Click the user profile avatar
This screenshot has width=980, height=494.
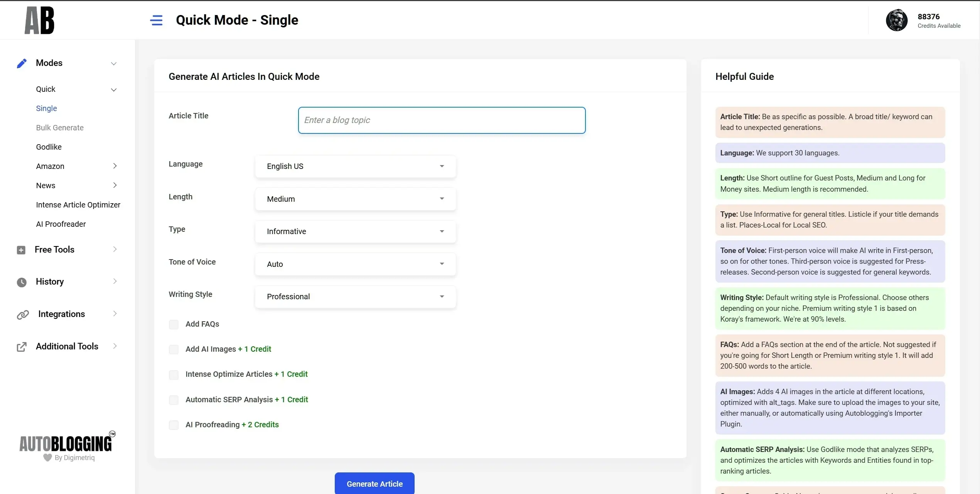896,20
